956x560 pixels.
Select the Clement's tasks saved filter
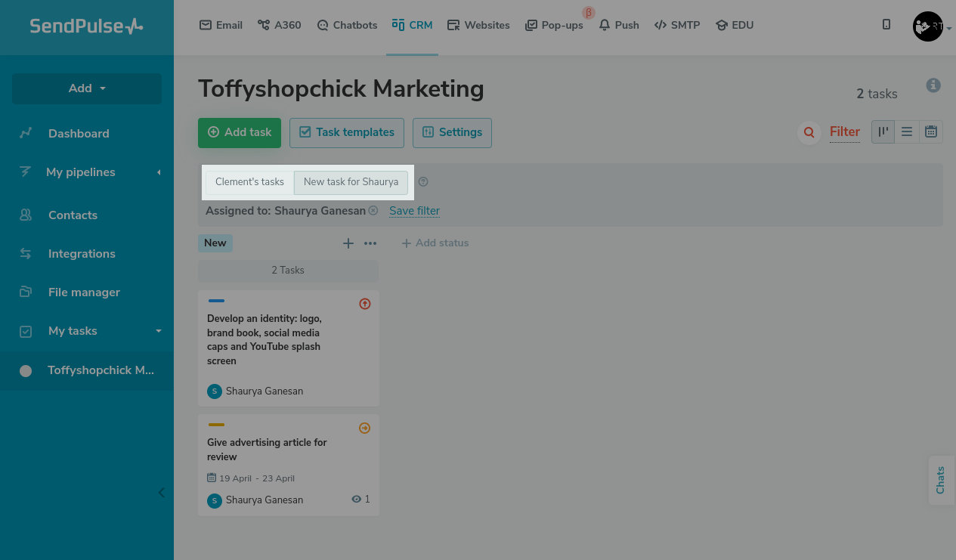[249, 182]
